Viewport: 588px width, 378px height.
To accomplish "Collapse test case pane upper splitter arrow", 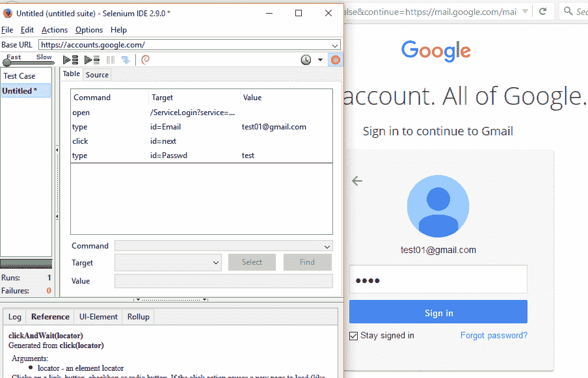I will pos(57,150).
